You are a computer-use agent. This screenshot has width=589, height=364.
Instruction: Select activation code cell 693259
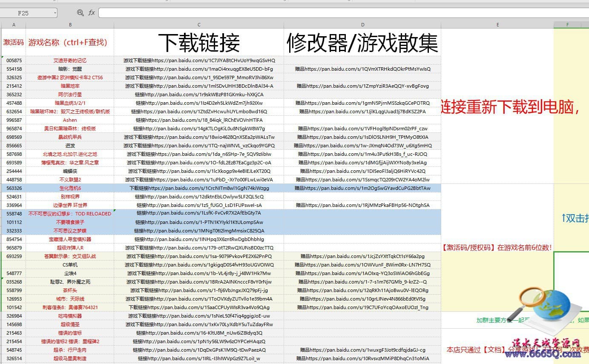pos(14,256)
